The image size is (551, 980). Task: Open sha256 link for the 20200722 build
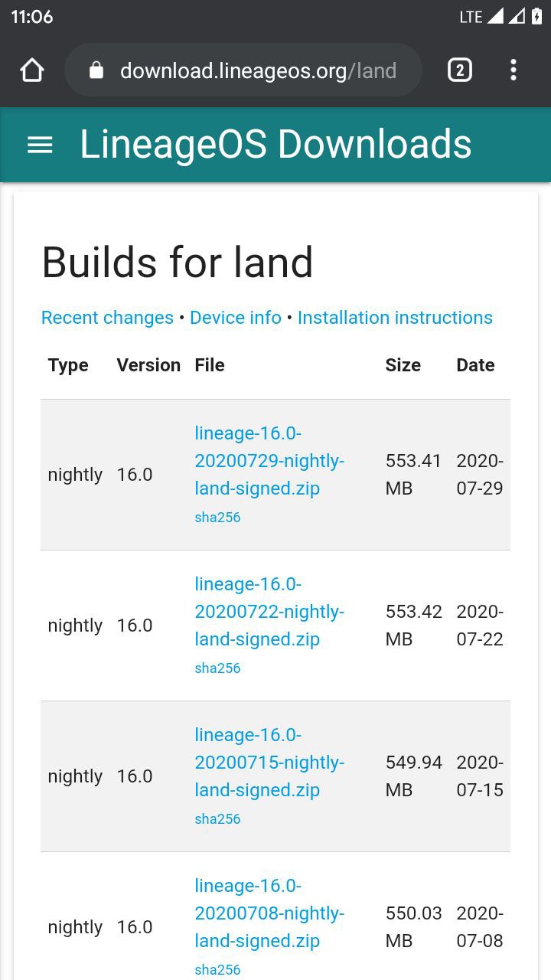click(217, 668)
